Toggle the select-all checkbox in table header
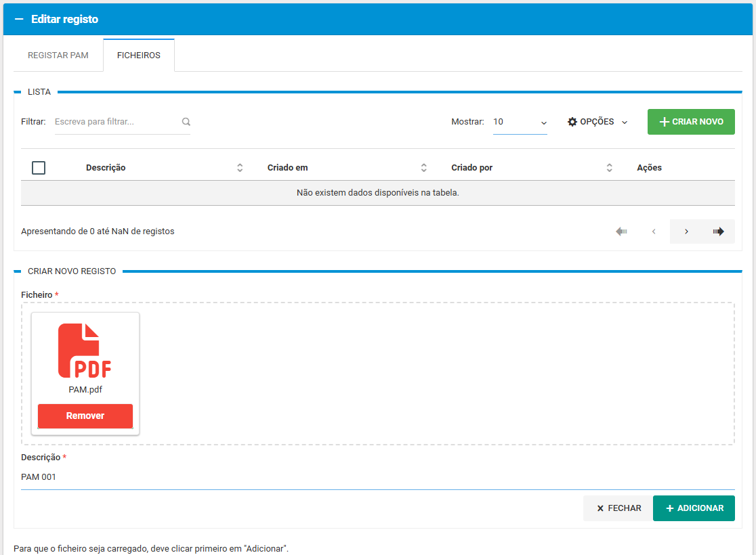The height and width of the screenshot is (555, 756). [x=39, y=168]
